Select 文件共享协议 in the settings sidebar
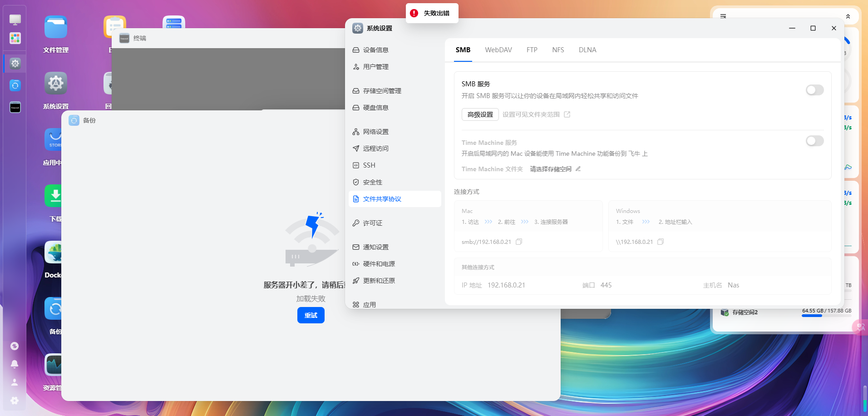Image resolution: width=868 pixels, height=416 pixels. pyautogui.click(x=395, y=199)
